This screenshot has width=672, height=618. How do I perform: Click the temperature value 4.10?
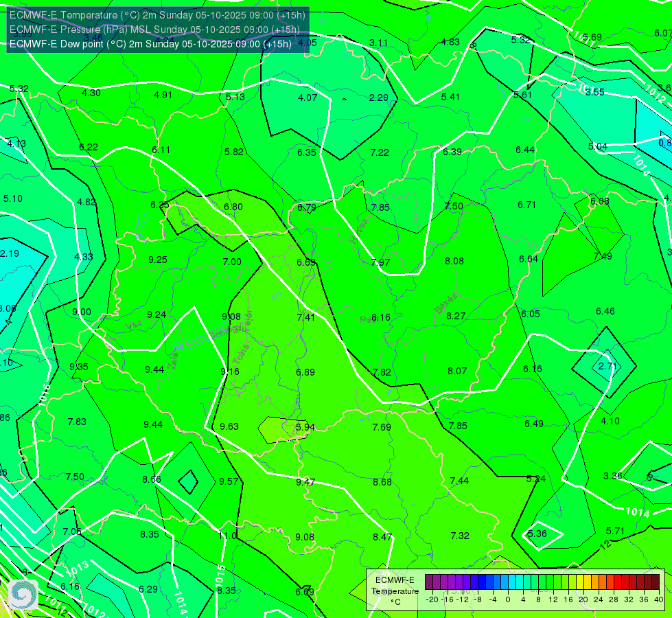pyautogui.click(x=610, y=421)
